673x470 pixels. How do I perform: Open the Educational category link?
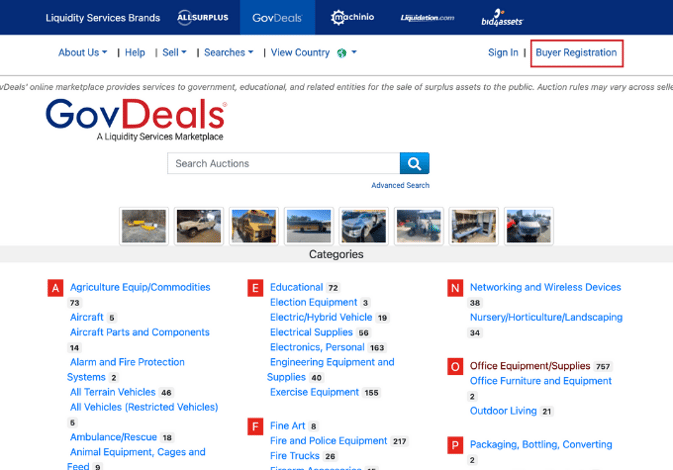coord(296,287)
